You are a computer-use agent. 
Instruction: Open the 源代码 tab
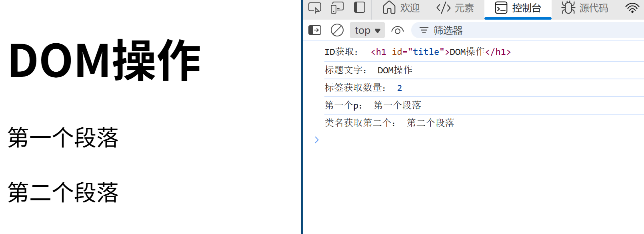(x=585, y=8)
